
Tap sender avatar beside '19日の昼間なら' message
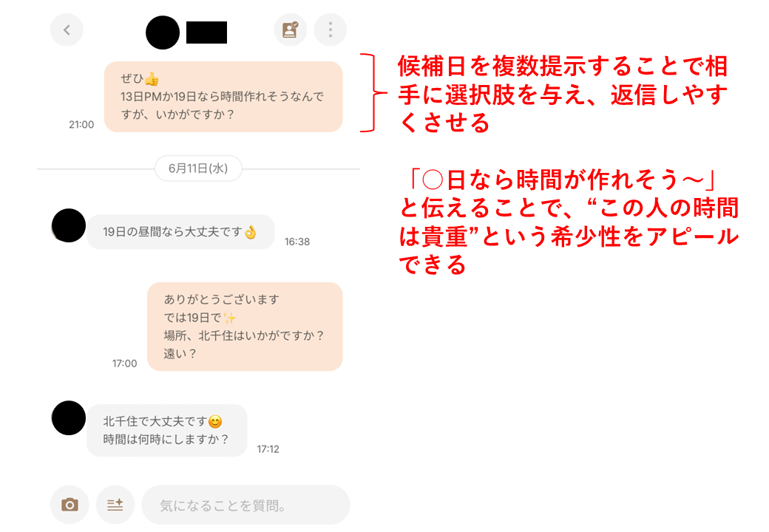[x=69, y=225]
